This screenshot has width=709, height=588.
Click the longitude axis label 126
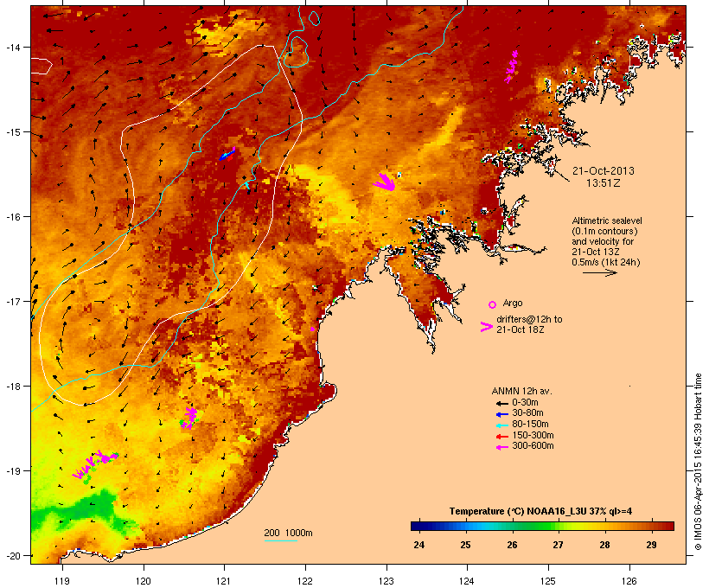point(629,581)
